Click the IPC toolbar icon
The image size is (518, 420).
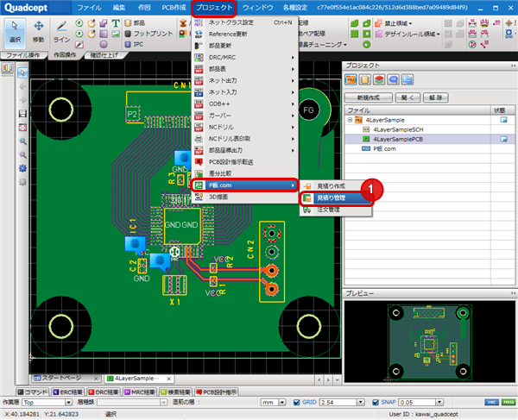tap(133, 43)
